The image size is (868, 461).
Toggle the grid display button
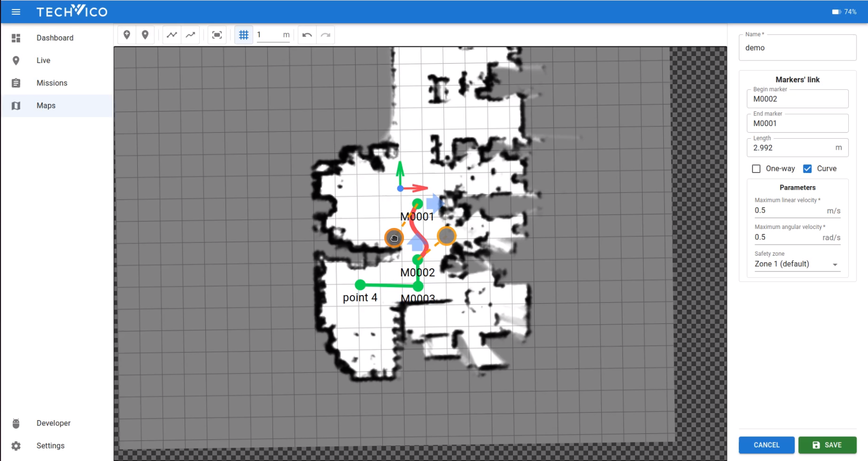[244, 35]
